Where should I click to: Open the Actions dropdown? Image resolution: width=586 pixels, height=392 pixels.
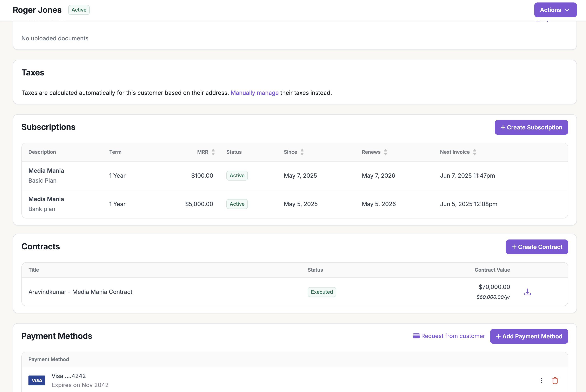tap(555, 10)
